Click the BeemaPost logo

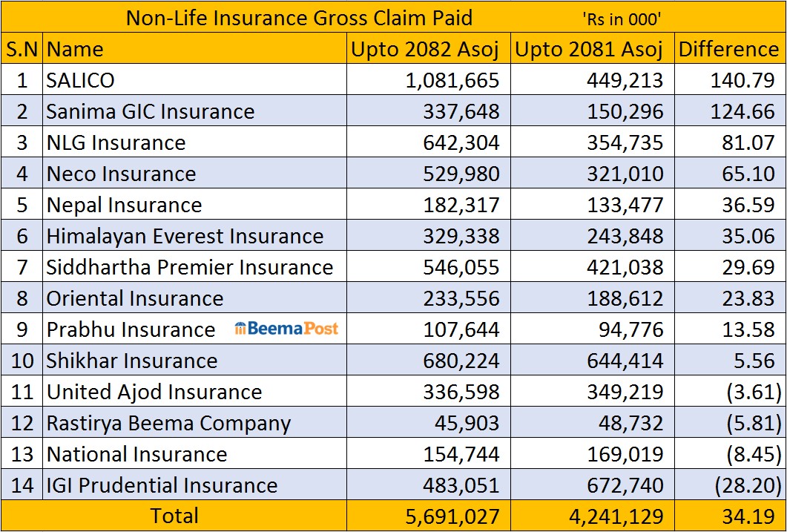286,329
